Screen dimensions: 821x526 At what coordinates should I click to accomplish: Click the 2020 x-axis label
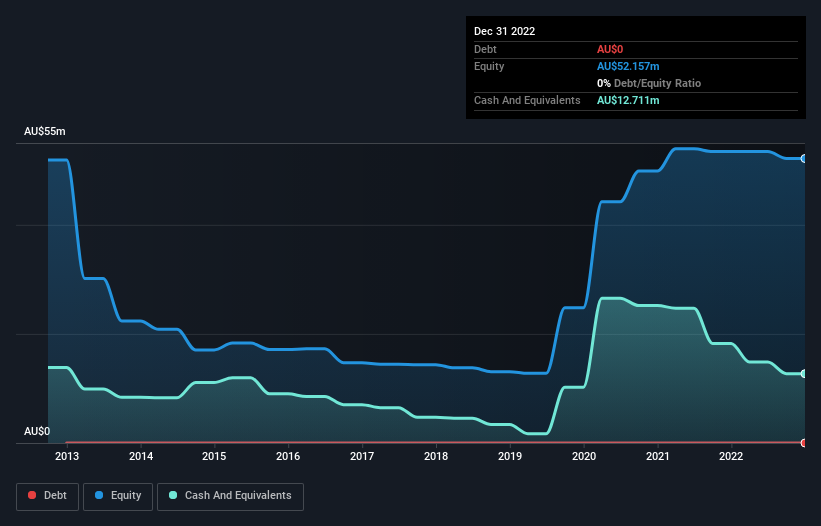tap(584, 456)
